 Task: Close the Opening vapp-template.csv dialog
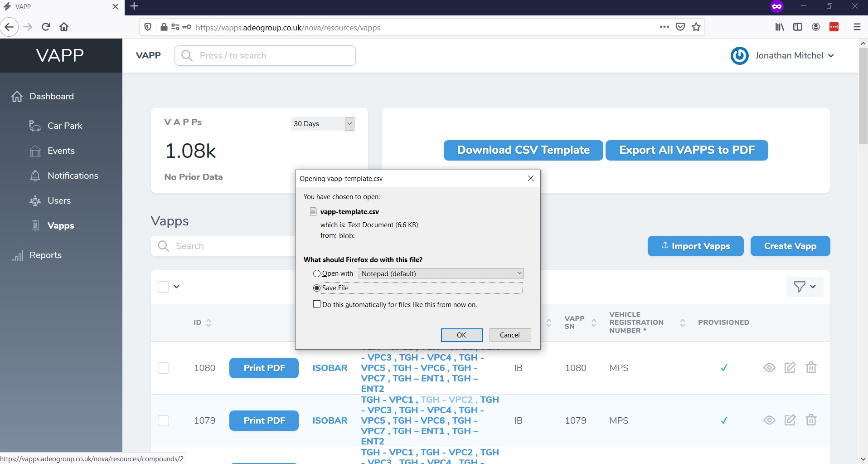pos(531,178)
